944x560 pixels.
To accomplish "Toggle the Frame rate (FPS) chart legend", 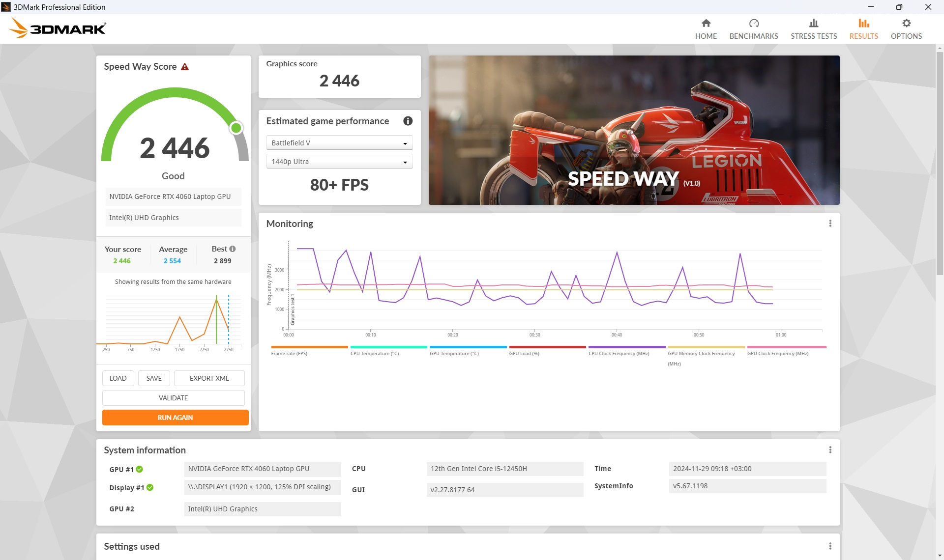I will (309, 351).
